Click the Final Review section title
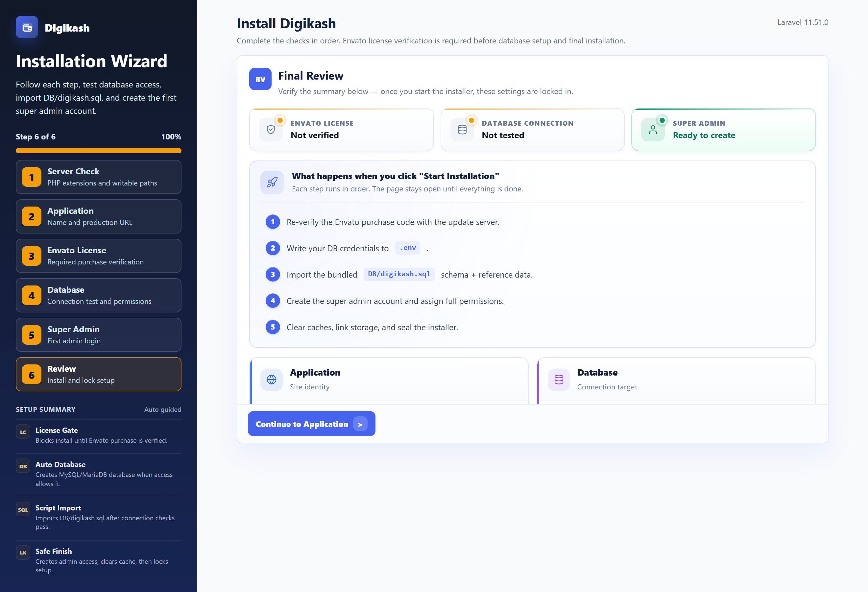 [x=311, y=76]
